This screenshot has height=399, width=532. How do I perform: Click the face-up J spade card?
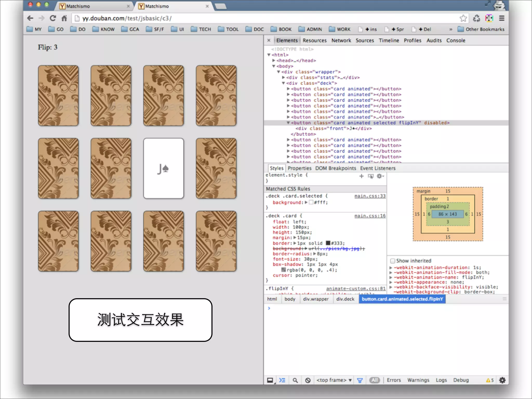point(163,169)
